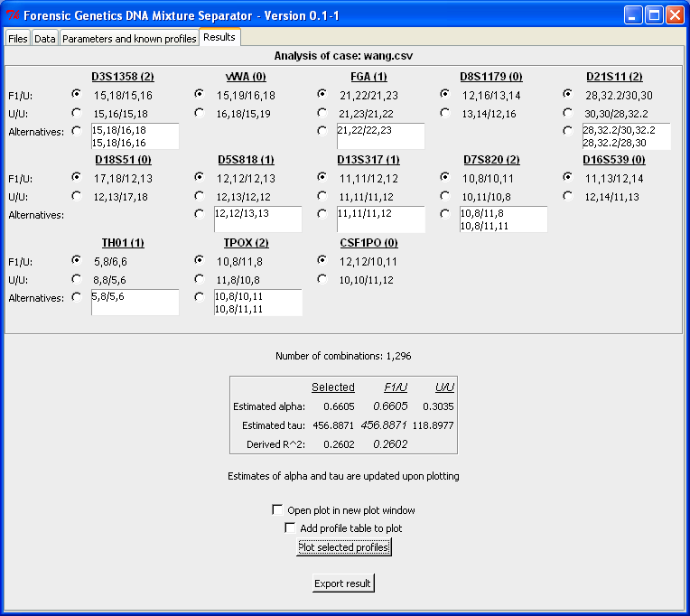Maximize the DNA Mixture Separator window
The image size is (690, 616).
(654, 15)
